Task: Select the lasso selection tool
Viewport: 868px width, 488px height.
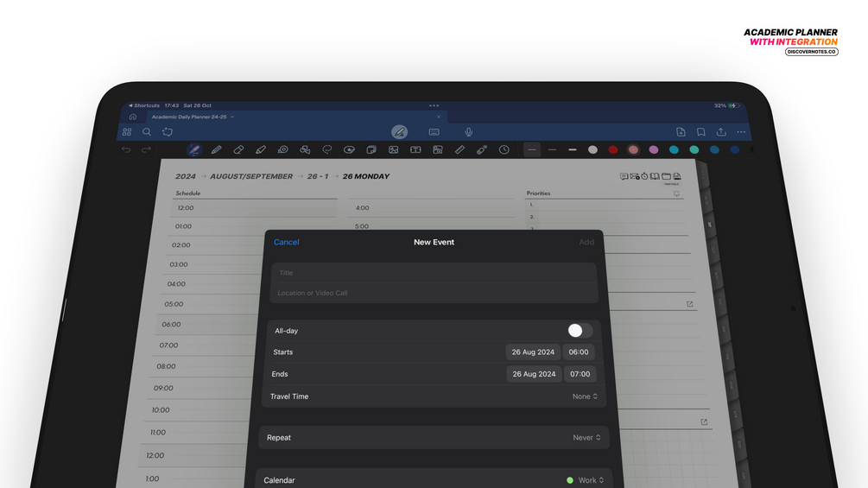Action: (327, 149)
